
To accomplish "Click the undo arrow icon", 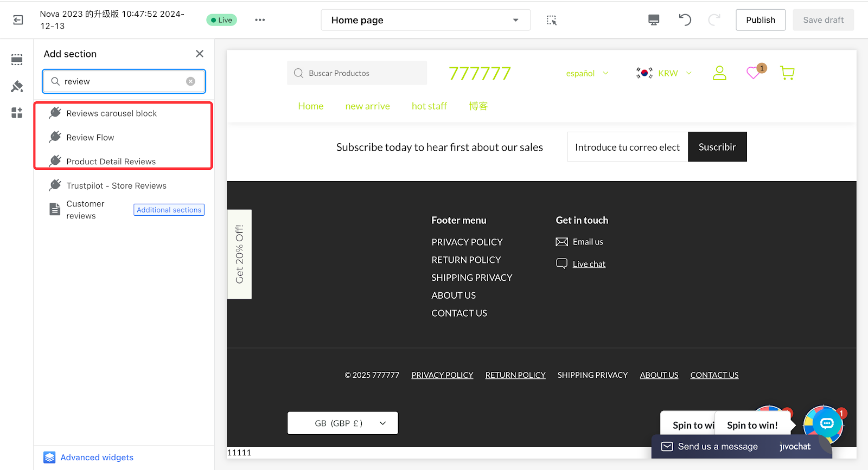I will click(x=685, y=20).
